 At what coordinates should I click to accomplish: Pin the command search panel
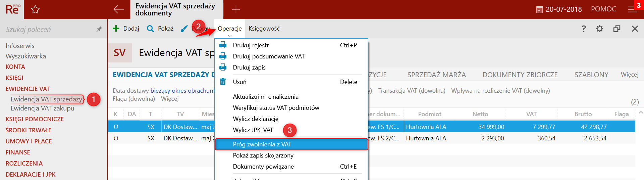tap(99, 29)
